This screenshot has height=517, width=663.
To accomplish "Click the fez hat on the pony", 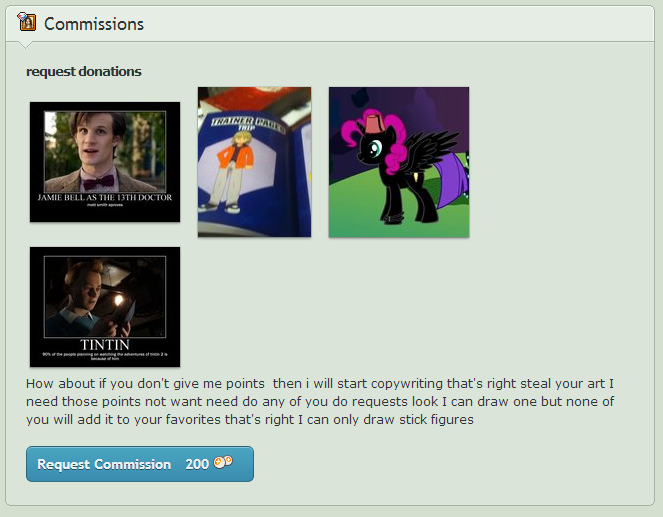I will tap(374, 119).
